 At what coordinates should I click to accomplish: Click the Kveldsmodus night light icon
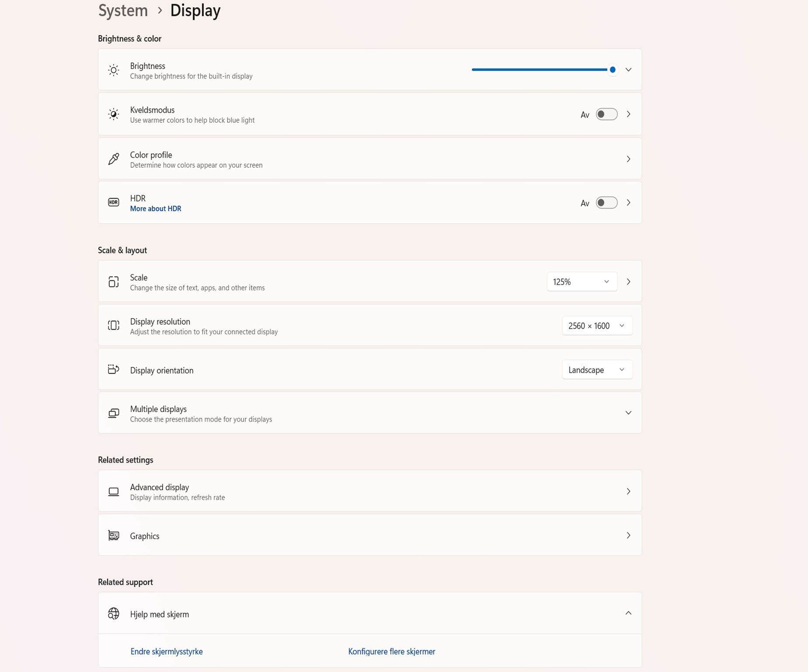[114, 114]
